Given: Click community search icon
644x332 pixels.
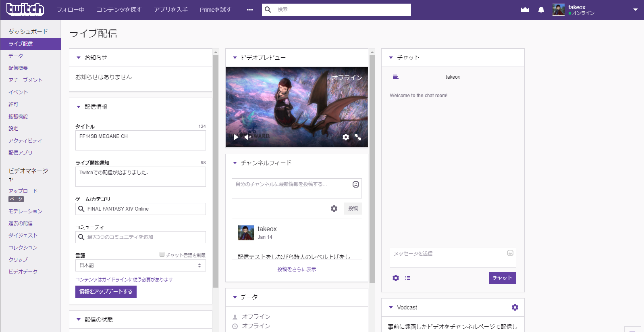Looking at the screenshot, I should pos(81,237).
